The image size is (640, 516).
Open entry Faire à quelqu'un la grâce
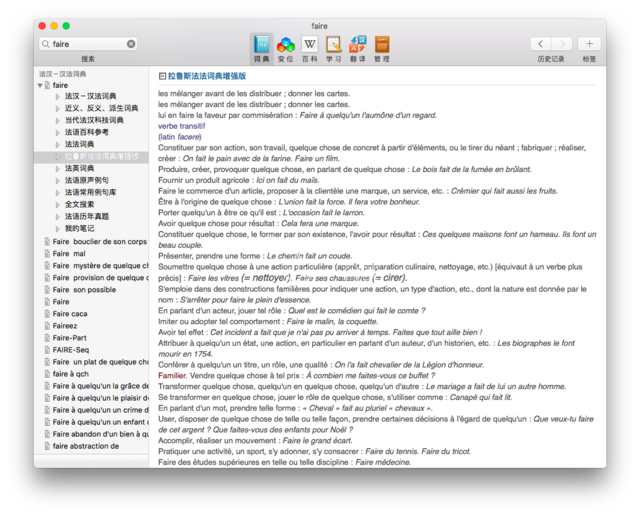tap(100, 386)
